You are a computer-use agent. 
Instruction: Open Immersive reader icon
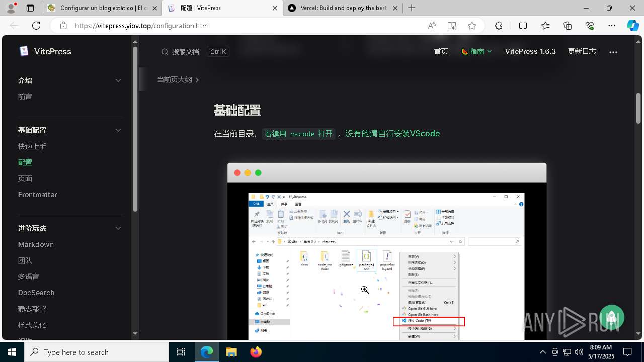tap(452, 26)
